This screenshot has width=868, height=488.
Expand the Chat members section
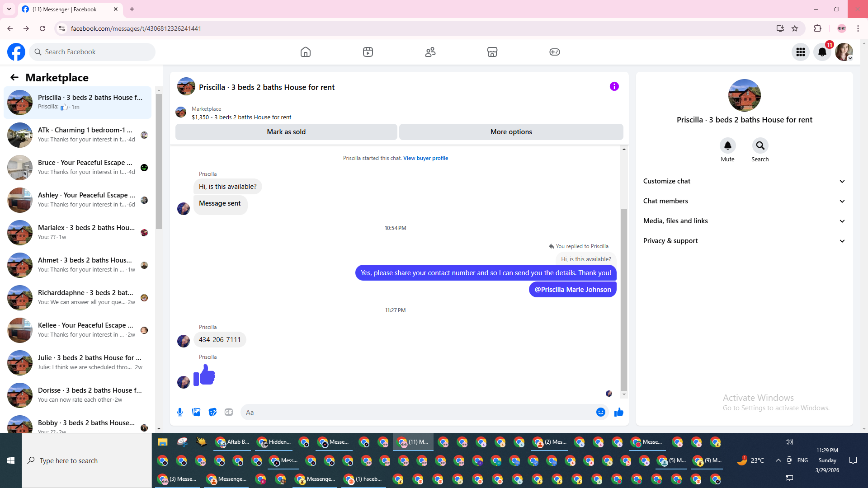coord(744,201)
